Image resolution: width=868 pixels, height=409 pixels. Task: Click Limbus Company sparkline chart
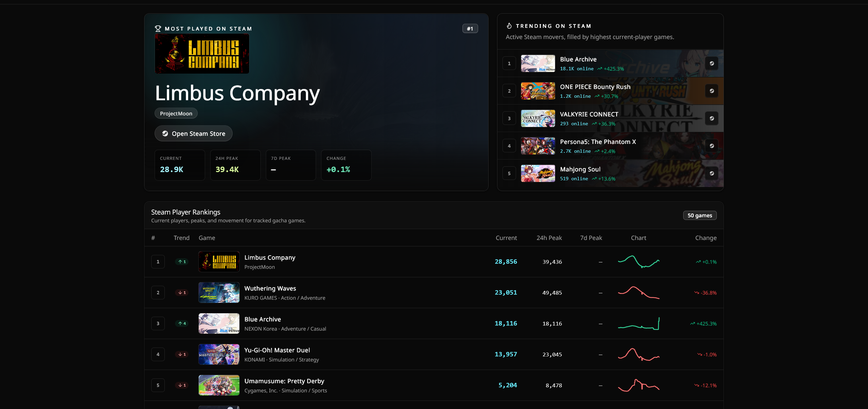[x=638, y=262]
